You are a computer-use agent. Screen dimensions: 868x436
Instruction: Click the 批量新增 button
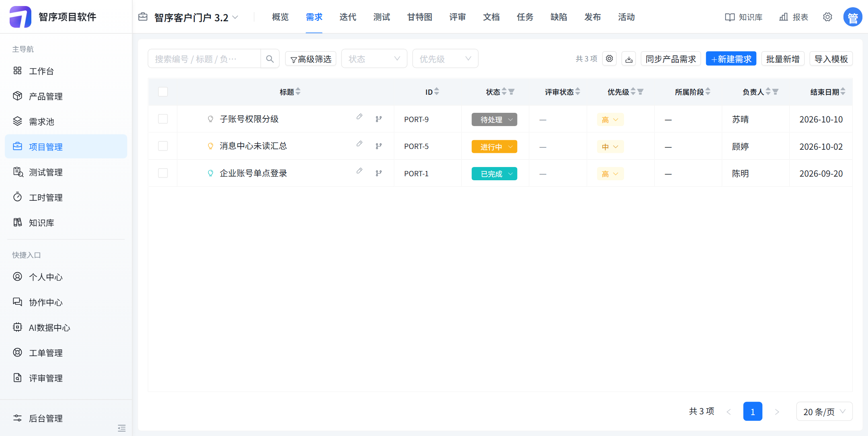(x=782, y=59)
